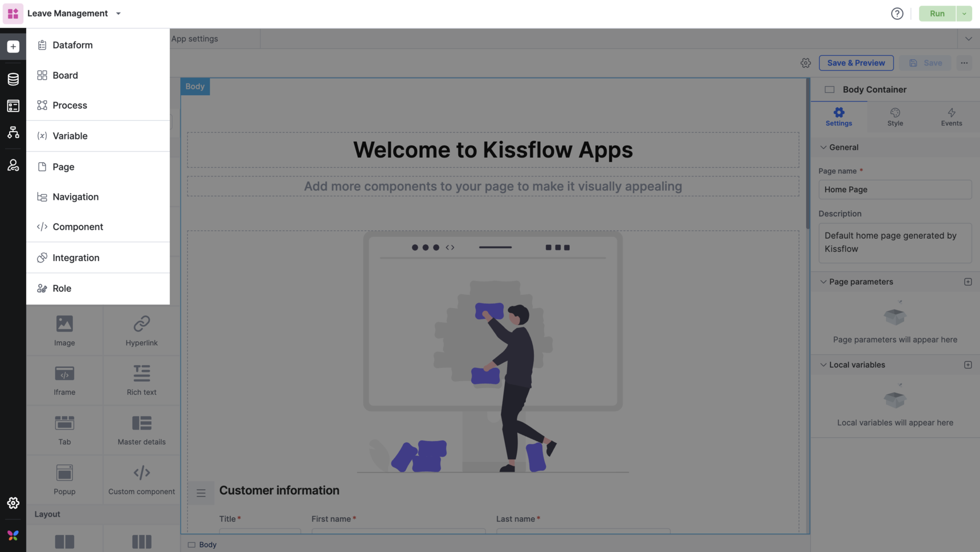Click the hamburger icon beside Customer information
Image resolution: width=980 pixels, height=552 pixels.
pos(201,493)
